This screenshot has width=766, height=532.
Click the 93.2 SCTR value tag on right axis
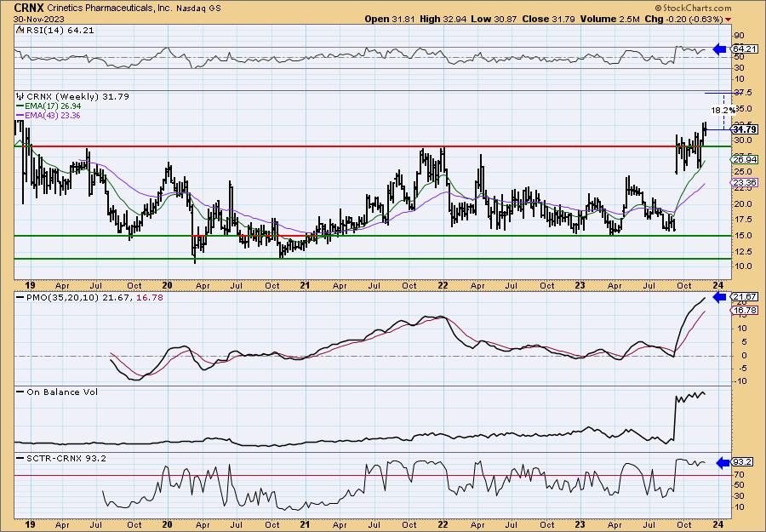(742, 462)
